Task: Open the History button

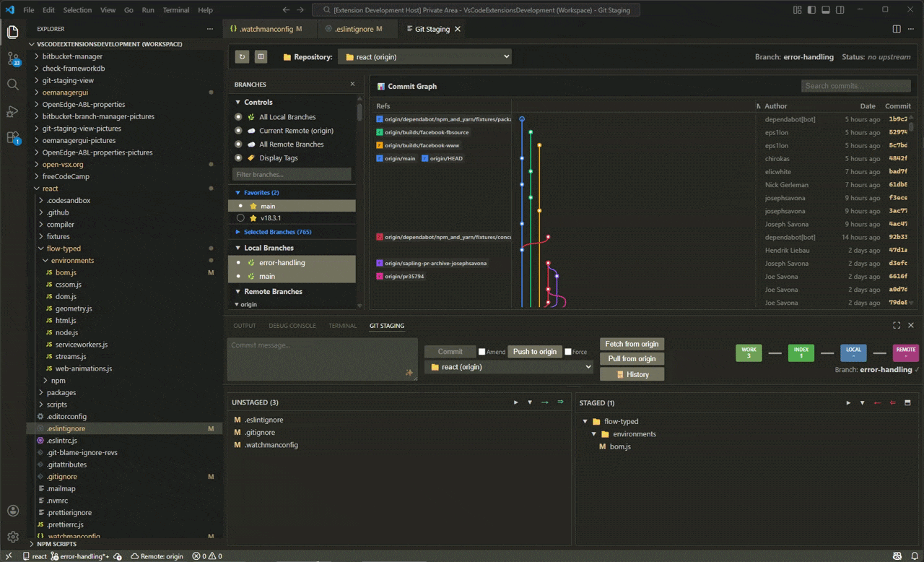Action: coord(632,374)
